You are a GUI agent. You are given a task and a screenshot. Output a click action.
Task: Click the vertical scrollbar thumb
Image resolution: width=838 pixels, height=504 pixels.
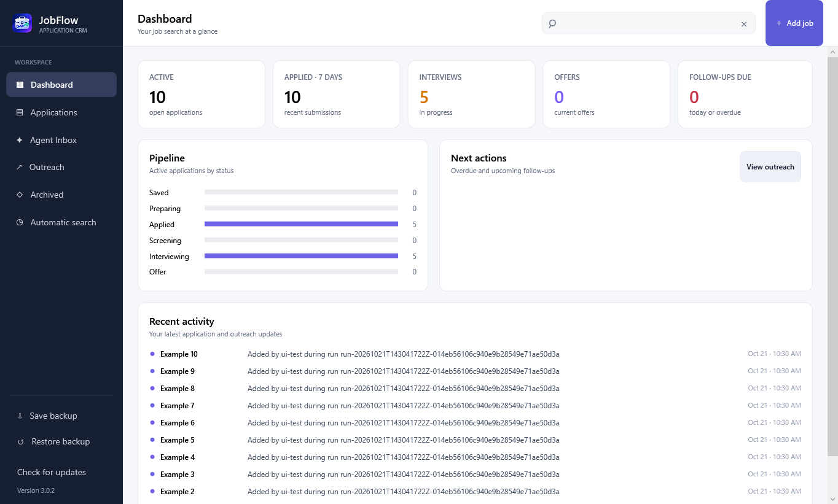point(832,256)
